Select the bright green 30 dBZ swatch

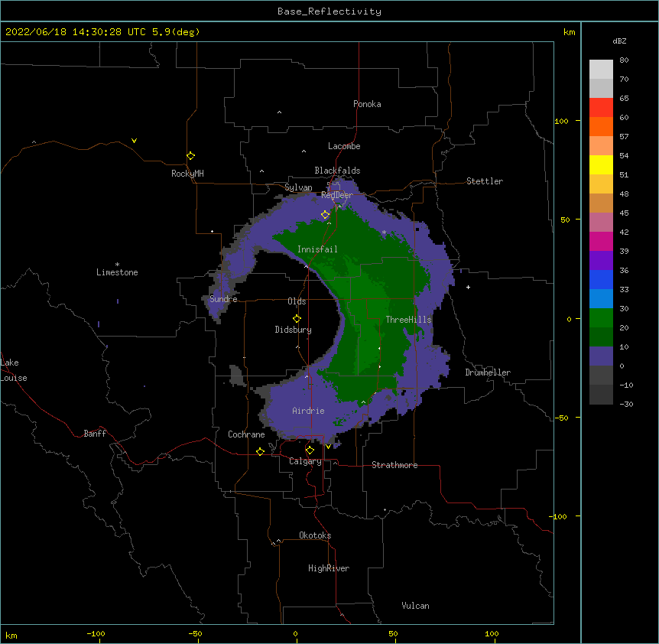(x=601, y=318)
